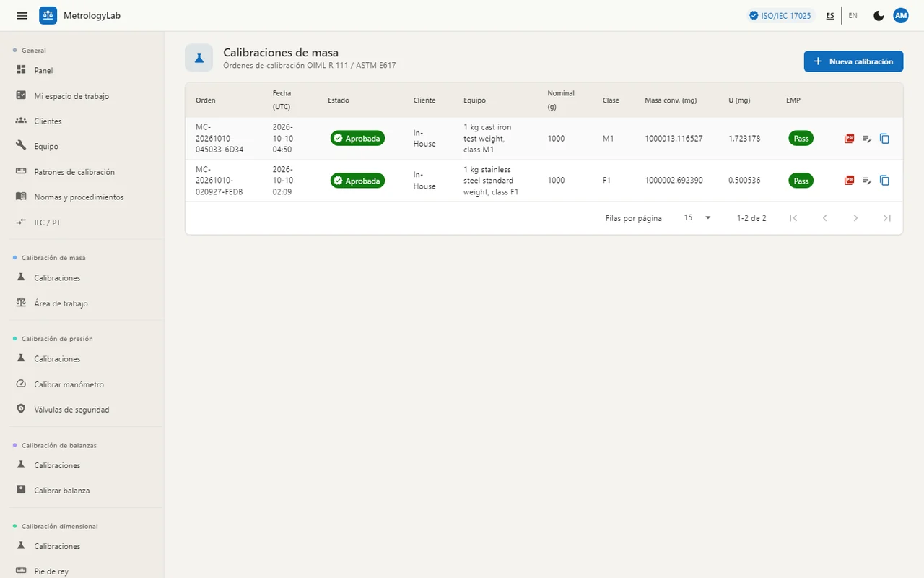Switch language to EN
Viewport: 924px width, 578px height.
853,15
